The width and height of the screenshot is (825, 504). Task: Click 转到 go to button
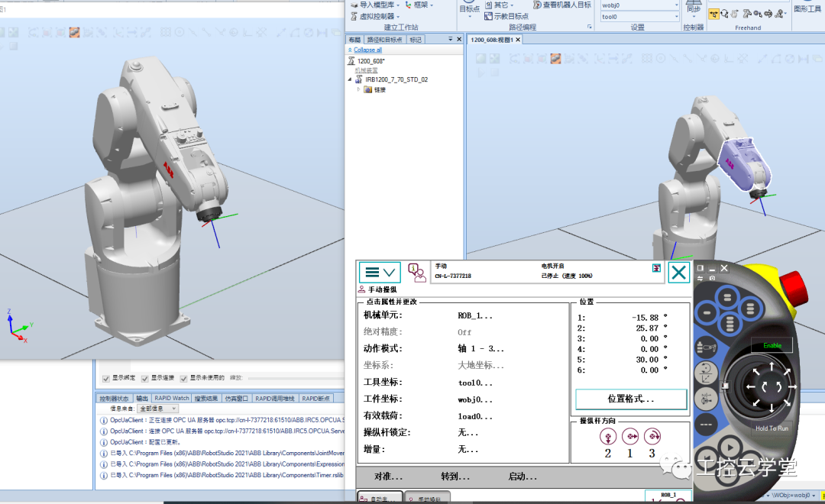[455, 477]
